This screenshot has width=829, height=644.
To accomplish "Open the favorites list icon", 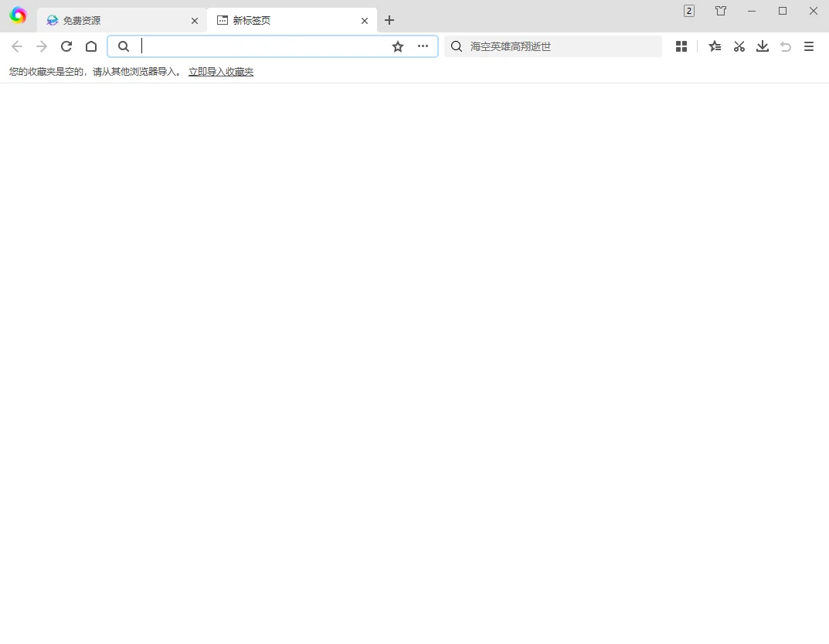I will coord(715,46).
